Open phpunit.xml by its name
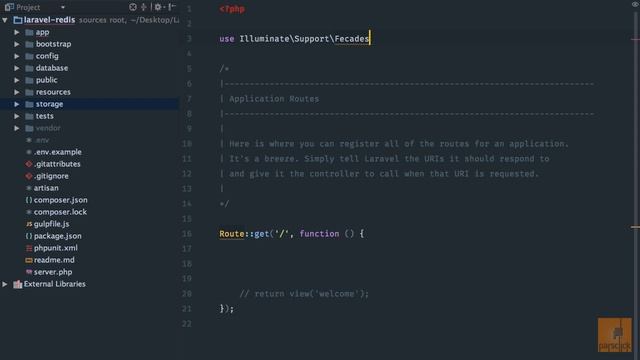 [56, 248]
